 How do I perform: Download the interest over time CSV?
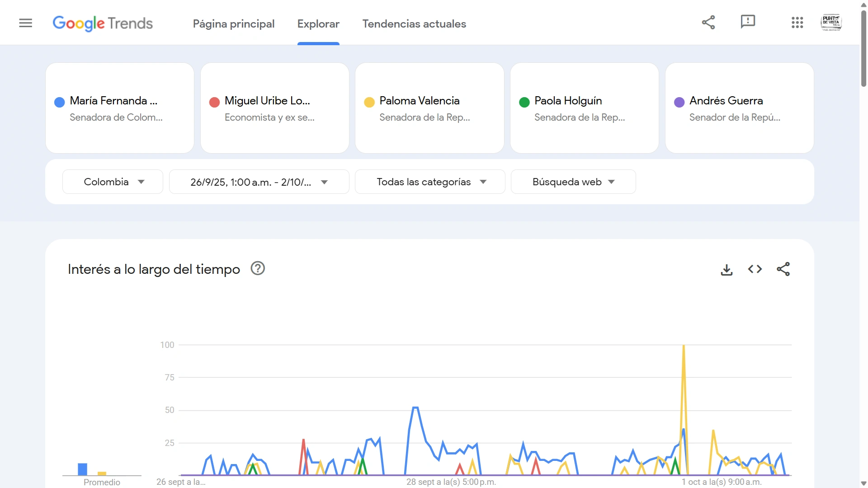726,270
